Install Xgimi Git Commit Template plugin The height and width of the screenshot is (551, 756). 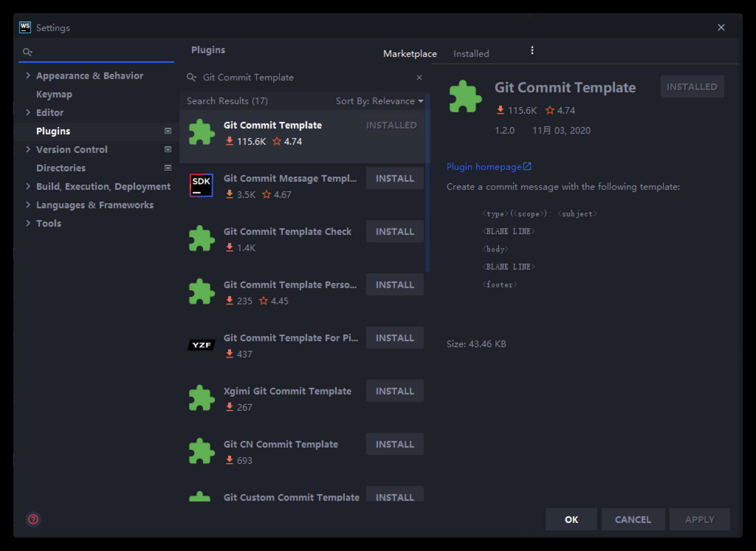point(395,391)
